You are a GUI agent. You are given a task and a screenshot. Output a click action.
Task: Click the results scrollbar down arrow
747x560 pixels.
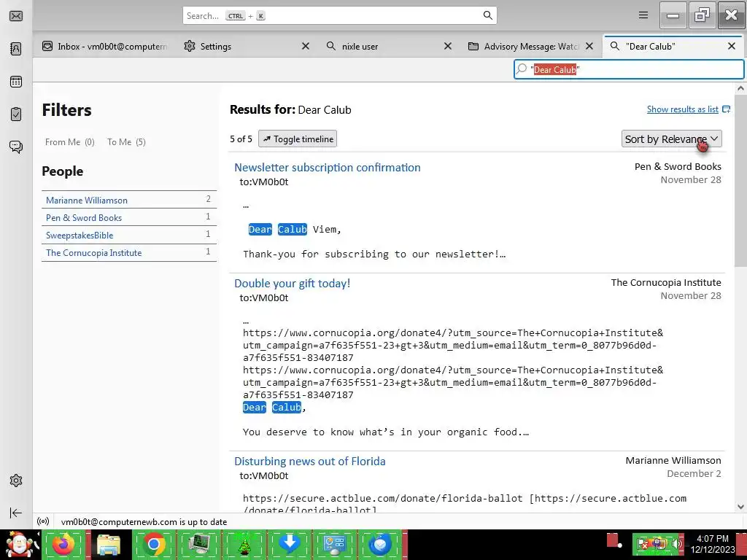[x=740, y=507]
